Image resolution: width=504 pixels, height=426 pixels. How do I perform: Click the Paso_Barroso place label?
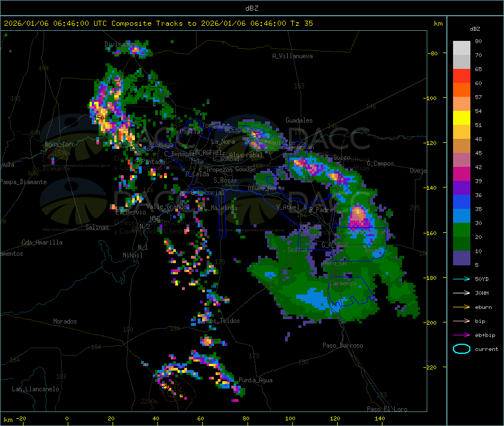pyautogui.click(x=343, y=345)
